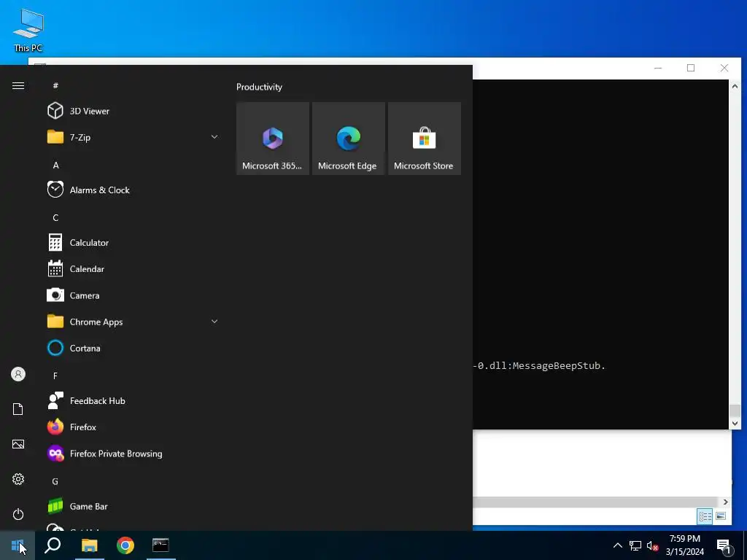Click the Start button on taskbar
The image size is (747, 560).
[18, 545]
